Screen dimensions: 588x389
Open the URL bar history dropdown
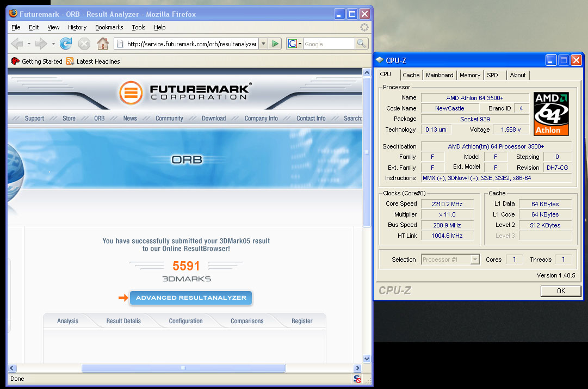pyautogui.click(x=264, y=44)
